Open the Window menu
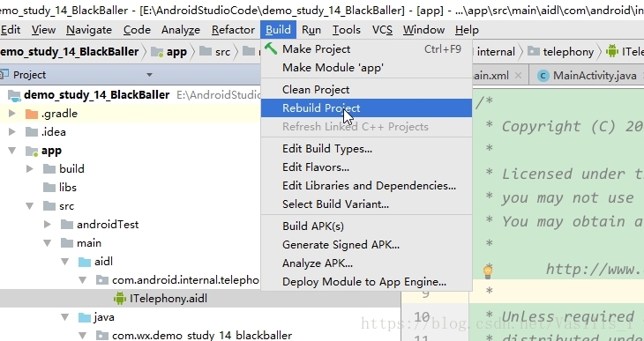 (423, 30)
